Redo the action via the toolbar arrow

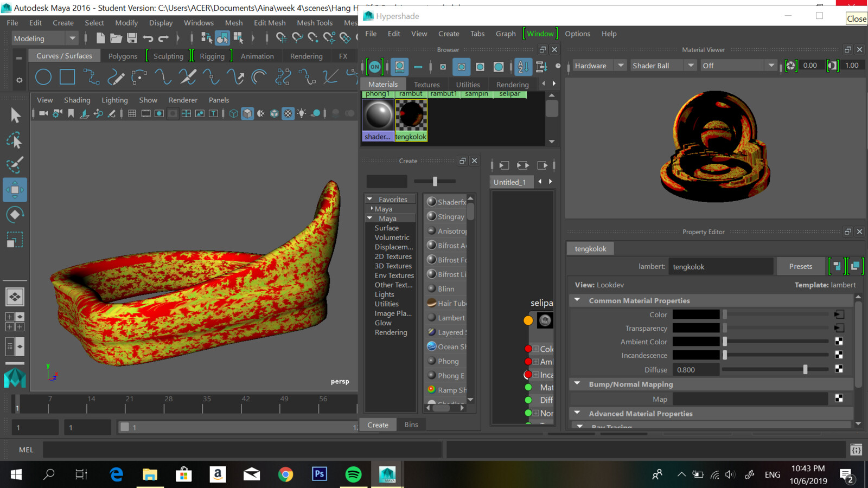163,38
